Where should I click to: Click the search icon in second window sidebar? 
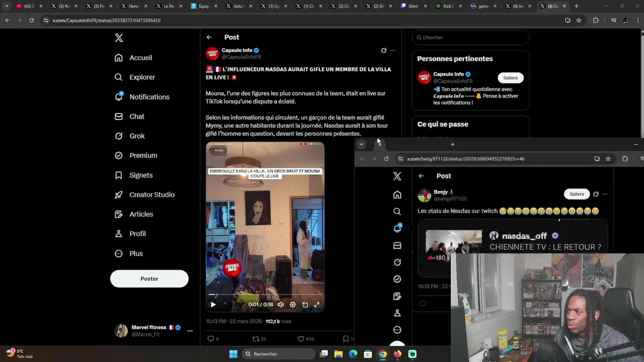click(x=397, y=212)
